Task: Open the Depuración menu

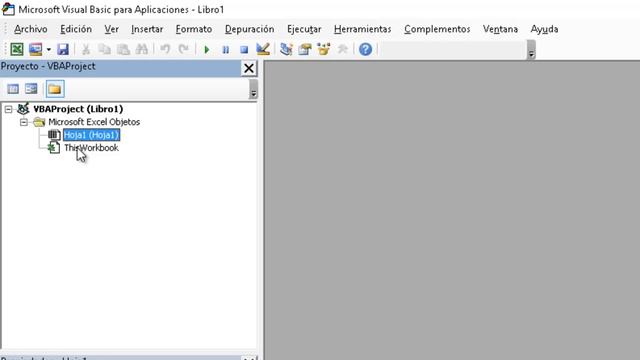Action: click(249, 29)
